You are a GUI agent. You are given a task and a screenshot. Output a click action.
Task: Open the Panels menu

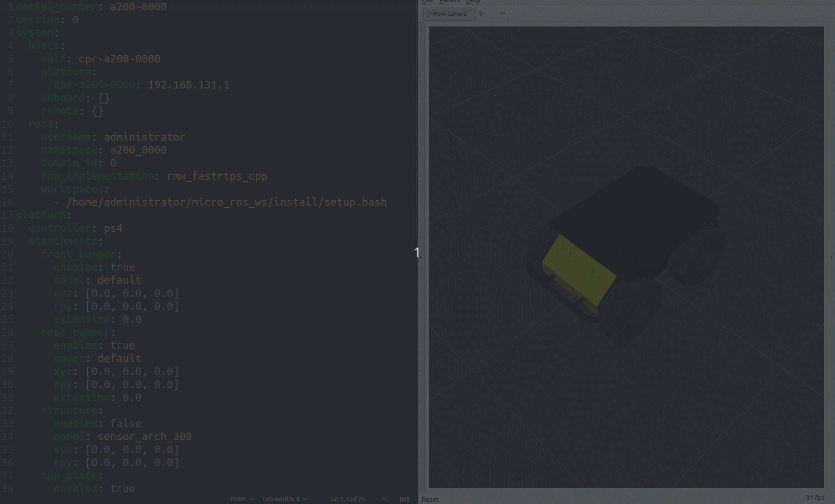point(449,1)
